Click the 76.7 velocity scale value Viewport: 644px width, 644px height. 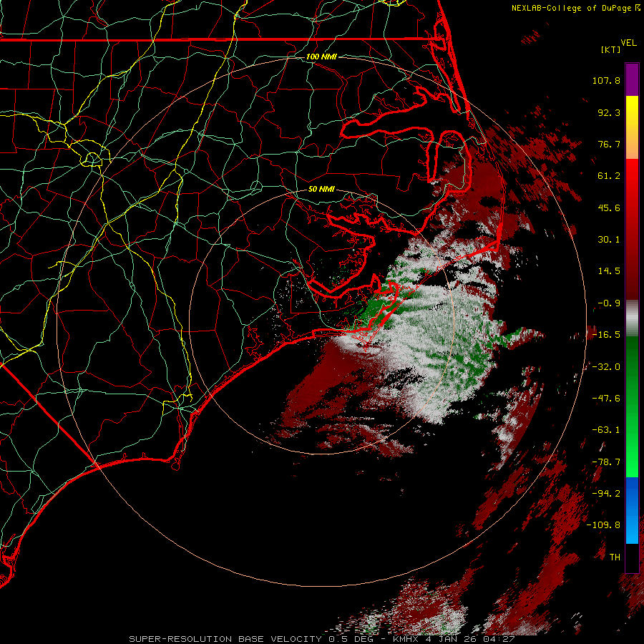[x=609, y=144]
